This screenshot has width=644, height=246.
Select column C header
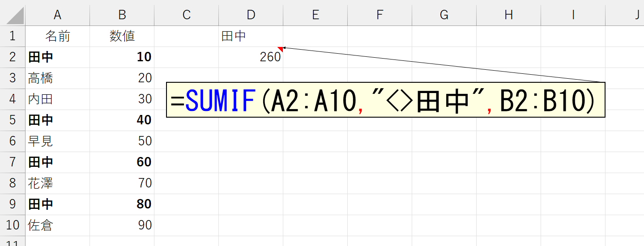pyautogui.click(x=186, y=15)
